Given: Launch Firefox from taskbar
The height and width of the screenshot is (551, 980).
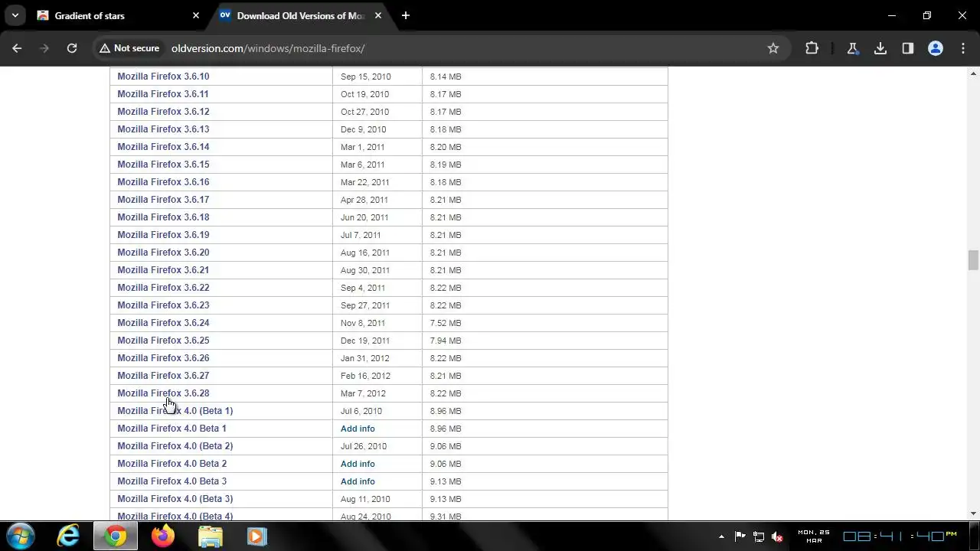Looking at the screenshot, I should tap(163, 536).
